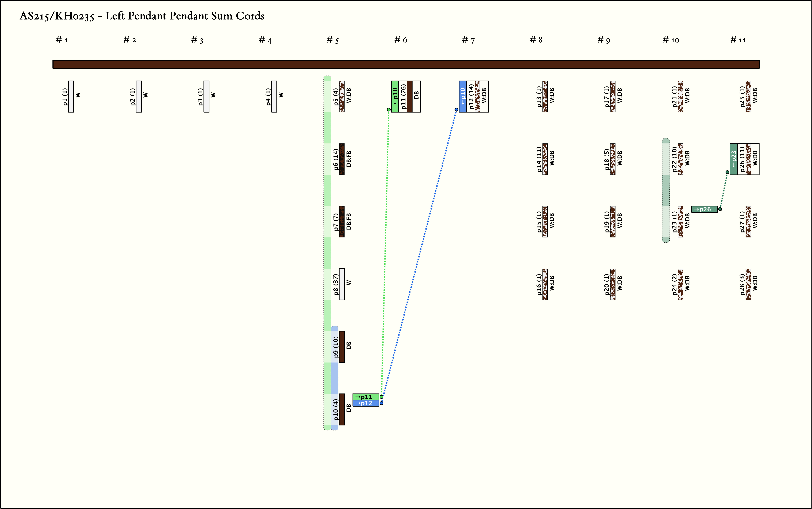Select the green ←p10 block in group 6
Screen dimensions: 812x509
395,96
